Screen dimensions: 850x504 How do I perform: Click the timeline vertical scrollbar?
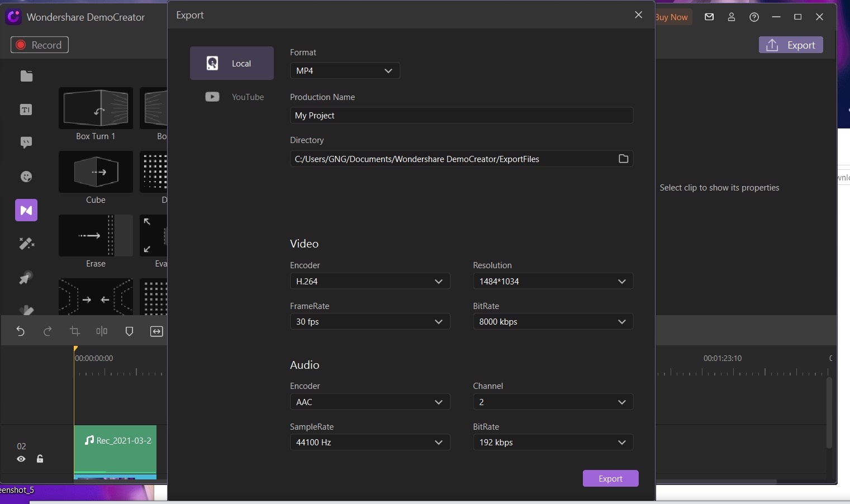[x=829, y=413]
